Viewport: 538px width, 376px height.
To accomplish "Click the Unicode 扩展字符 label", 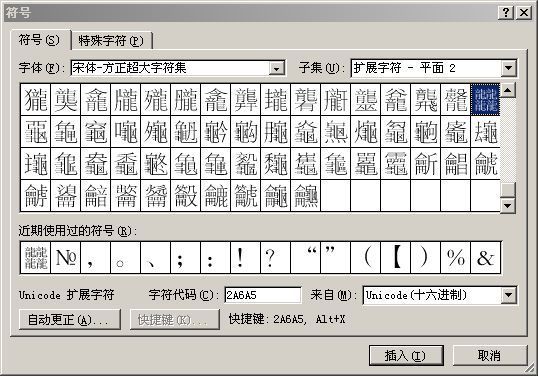I will tap(66, 295).
